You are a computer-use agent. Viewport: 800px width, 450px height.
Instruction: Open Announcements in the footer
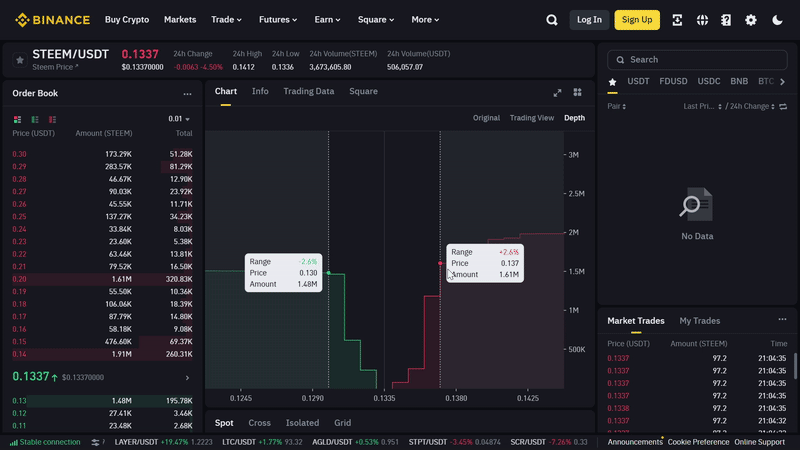pyautogui.click(x=634, y=442)
